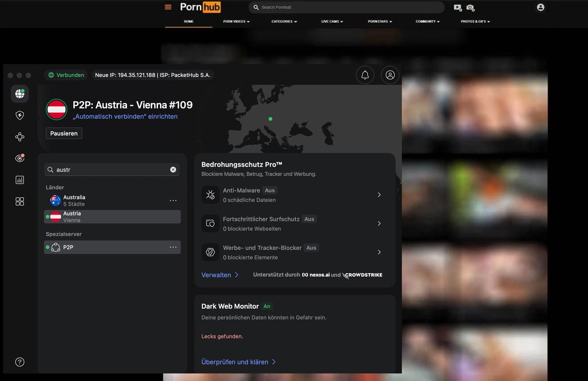Viewport: 588px width, 381px height.
Task: Open Dark Web Monitor eye icon with notification dot
Action: click(x=20, y=158)
